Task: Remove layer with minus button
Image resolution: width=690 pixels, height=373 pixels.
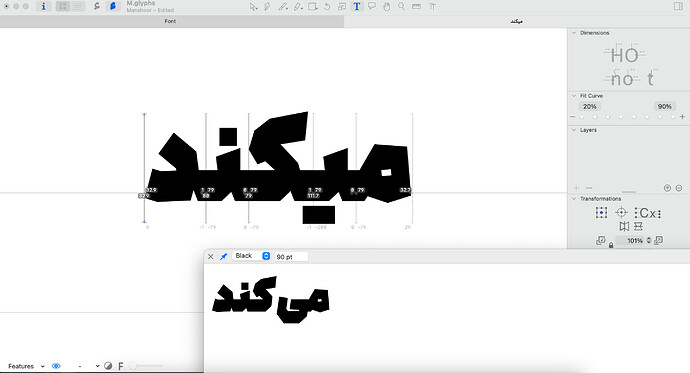Action: 589,188
